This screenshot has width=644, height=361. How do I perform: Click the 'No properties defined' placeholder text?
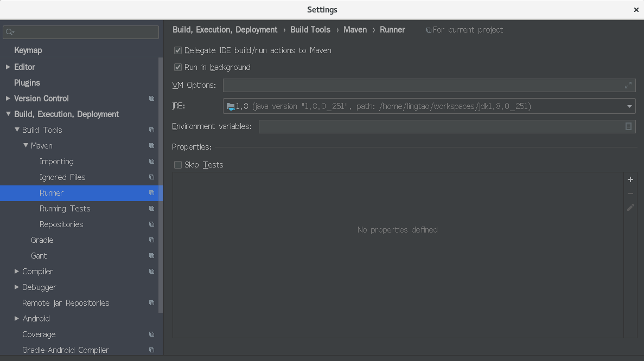398,230
